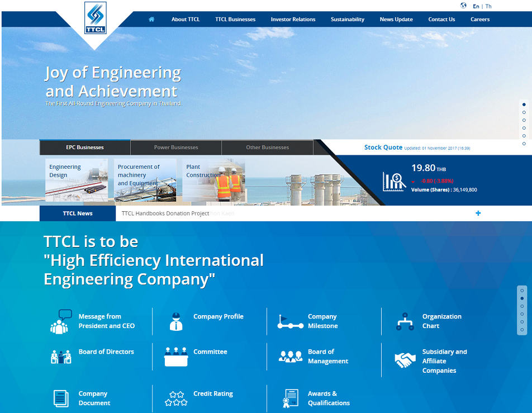Open Message from President and CEO link

tap(107, 321)
